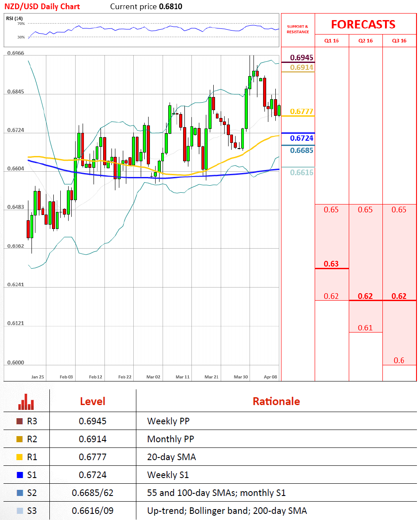Select the R3 dark red color swatch
This screenshot has width=420, height=520.
pyautogui.click(x=20, y=421)
